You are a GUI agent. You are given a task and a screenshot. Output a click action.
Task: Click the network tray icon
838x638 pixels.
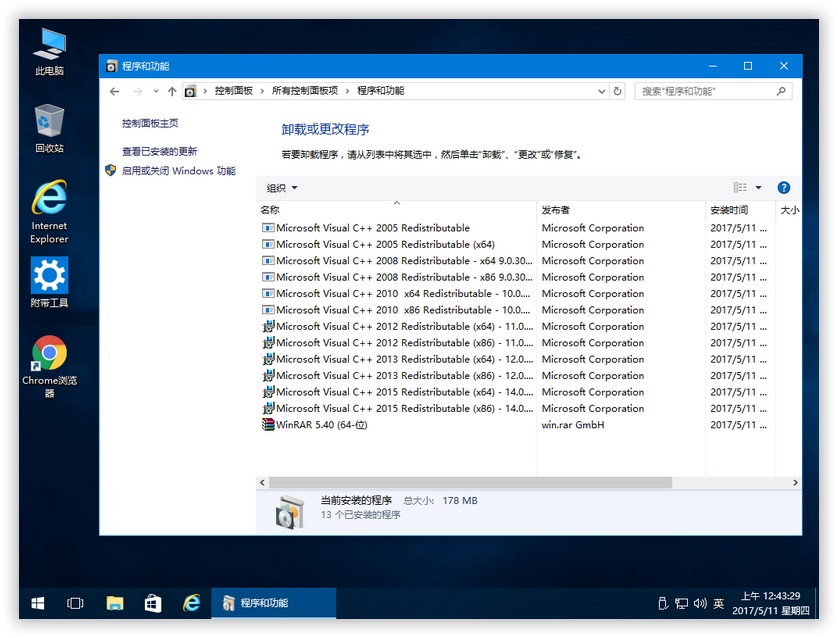681,603
